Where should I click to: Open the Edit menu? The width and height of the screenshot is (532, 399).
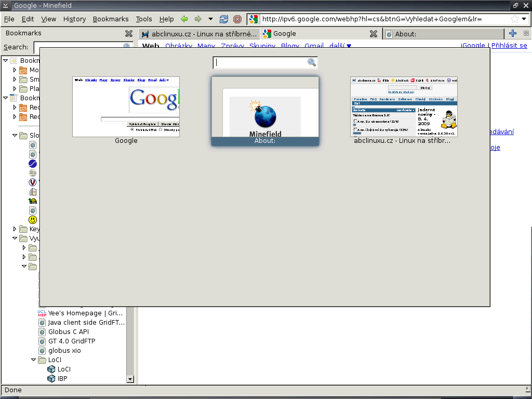pos(28,19)
